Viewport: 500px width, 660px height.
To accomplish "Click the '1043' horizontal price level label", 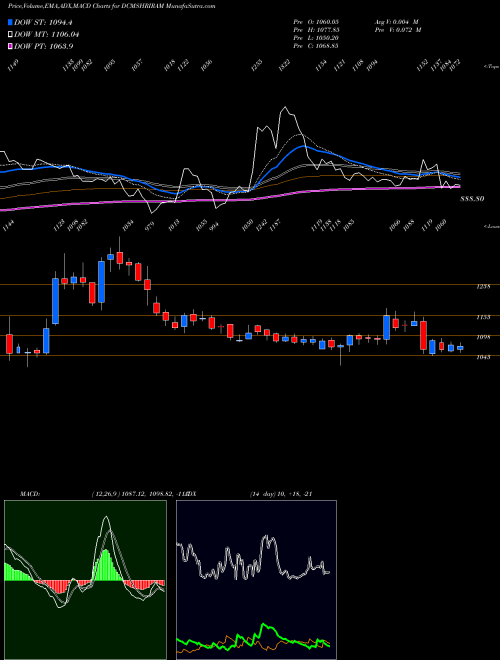I will 483,357.
